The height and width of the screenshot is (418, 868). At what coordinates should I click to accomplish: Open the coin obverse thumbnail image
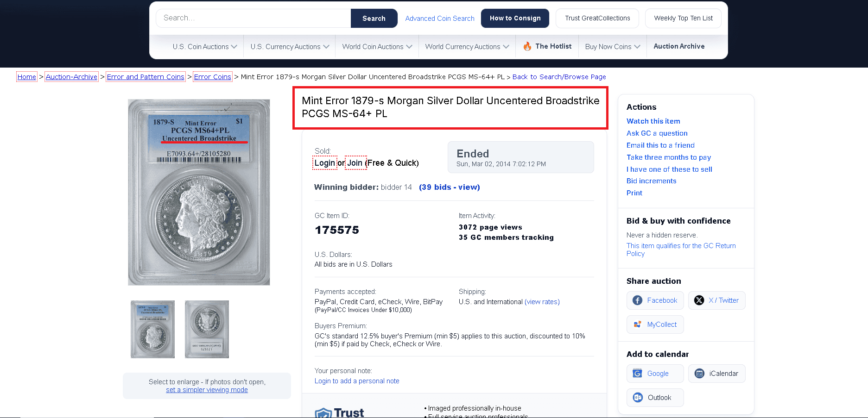coord(152,329)
